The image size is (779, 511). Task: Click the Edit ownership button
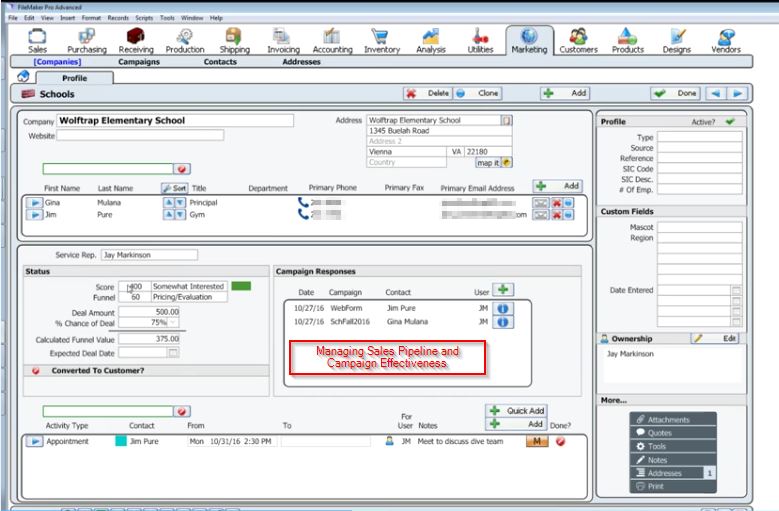[x=715, y=338]
